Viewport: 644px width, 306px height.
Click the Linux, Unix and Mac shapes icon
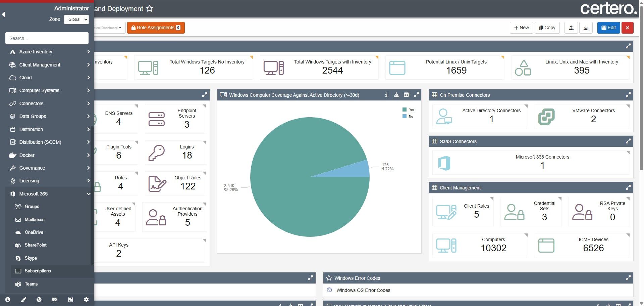[x=523, y=68]
